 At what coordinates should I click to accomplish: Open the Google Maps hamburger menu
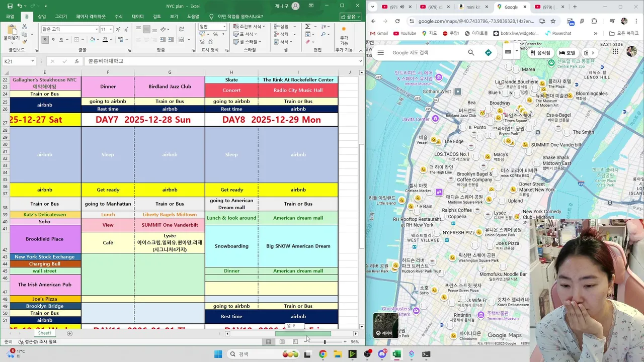click(381, 52)
